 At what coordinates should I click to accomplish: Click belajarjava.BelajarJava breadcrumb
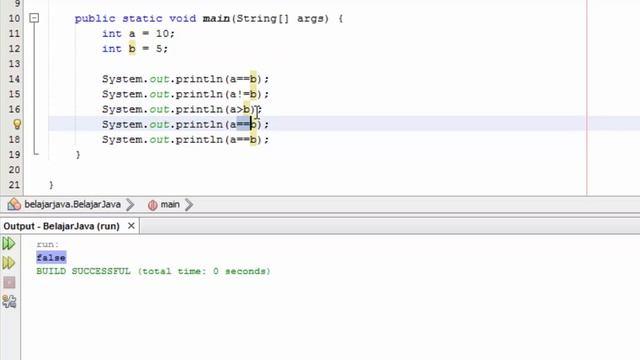[72, 204]
